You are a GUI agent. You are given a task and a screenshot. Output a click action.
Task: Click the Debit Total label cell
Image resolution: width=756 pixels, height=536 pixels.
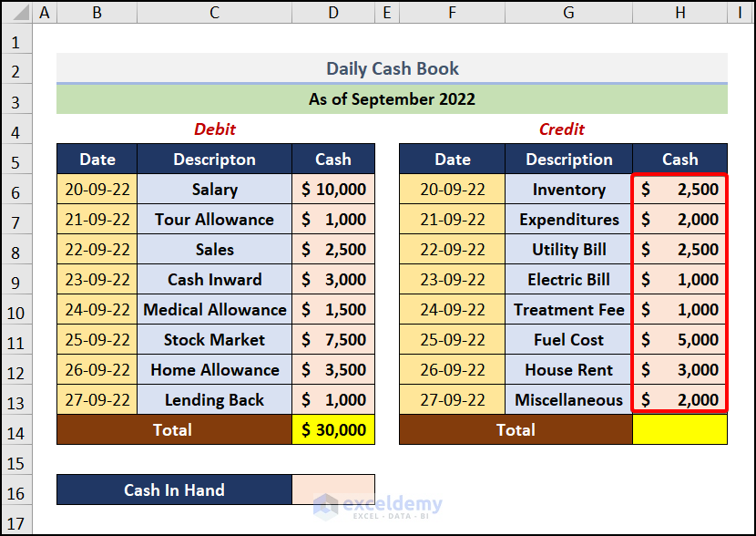(x=174, y=430)
